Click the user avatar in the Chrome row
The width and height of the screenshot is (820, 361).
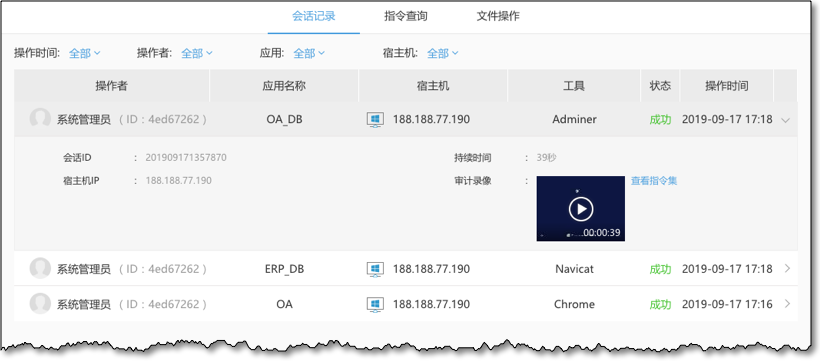click(x=40, y=304)
